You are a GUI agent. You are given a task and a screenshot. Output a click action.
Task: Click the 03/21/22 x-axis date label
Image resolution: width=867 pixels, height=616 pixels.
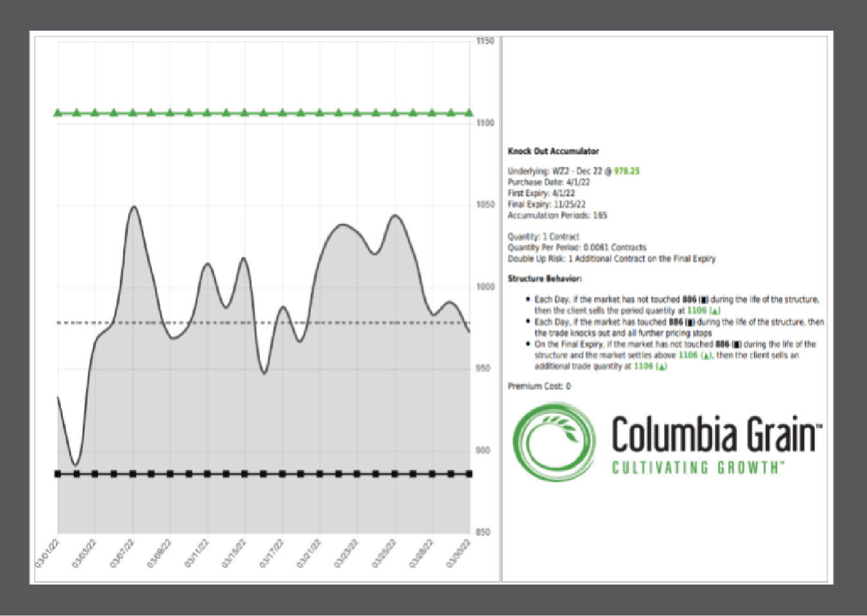(x=309, y=554)
